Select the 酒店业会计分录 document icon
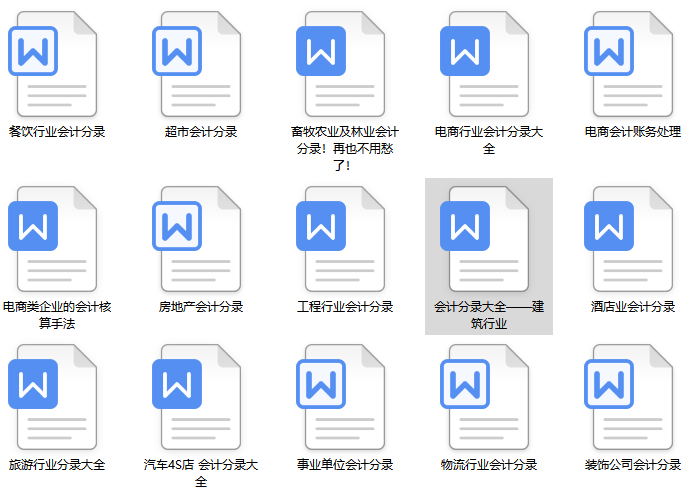Screen dimensions: 700x497 (629, 239)
